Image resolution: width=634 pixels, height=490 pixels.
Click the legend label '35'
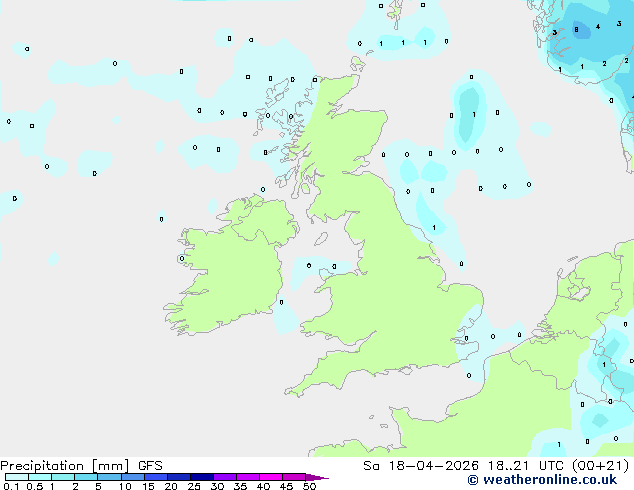[240, 486]
